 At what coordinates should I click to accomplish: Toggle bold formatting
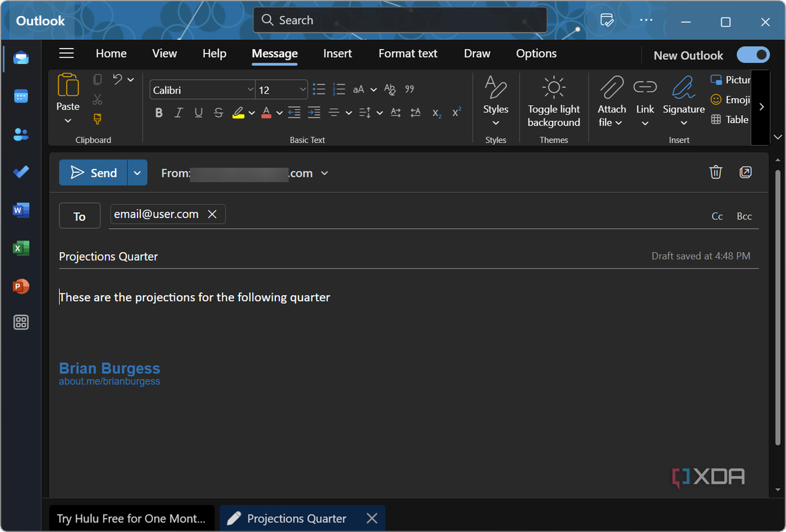(159, 113)
